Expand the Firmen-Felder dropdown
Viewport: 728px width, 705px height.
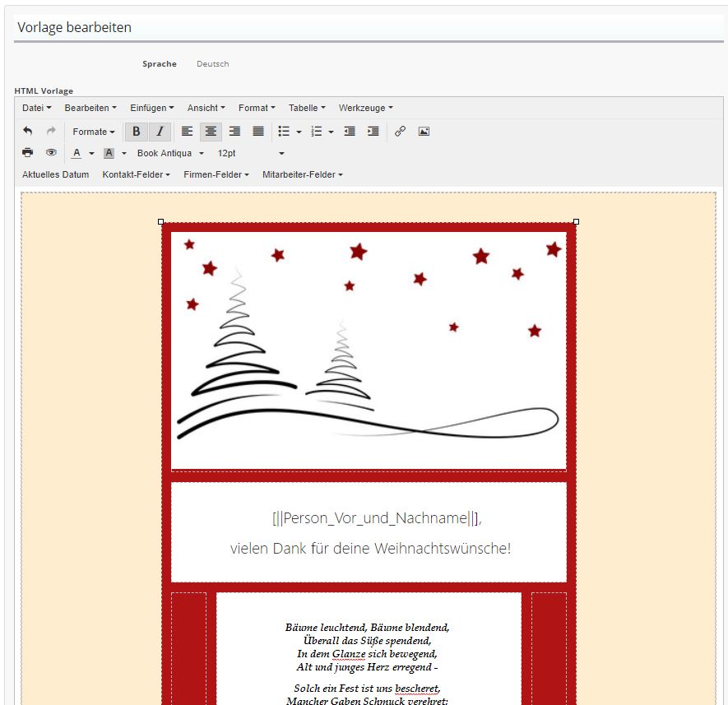(216, 174)
